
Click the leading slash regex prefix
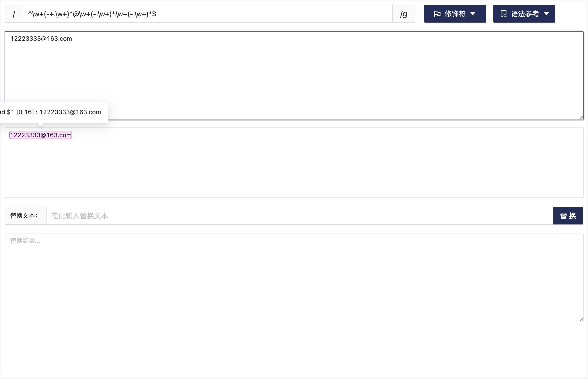[14, 14]
